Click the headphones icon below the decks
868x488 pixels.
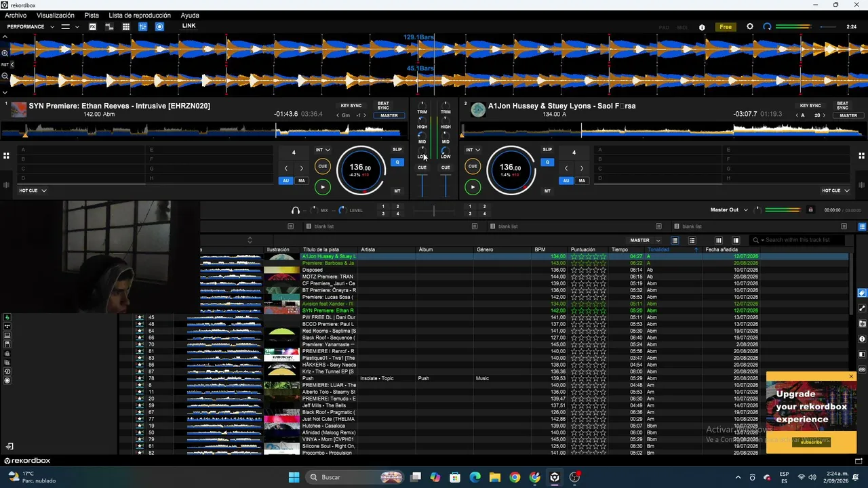point(296,210)
